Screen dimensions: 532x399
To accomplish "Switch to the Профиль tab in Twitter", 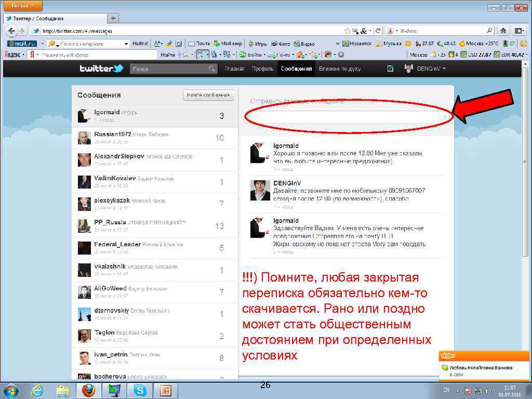I will pos(263,68).
